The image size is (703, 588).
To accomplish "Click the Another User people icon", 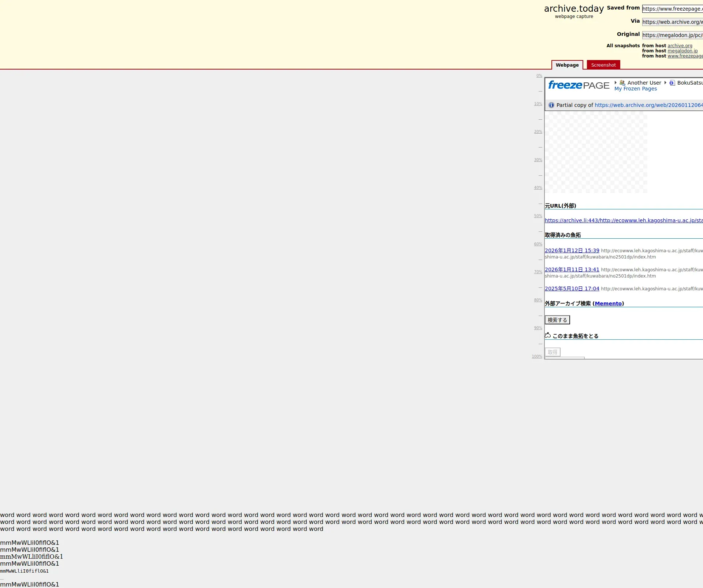I will coord(622,83).
